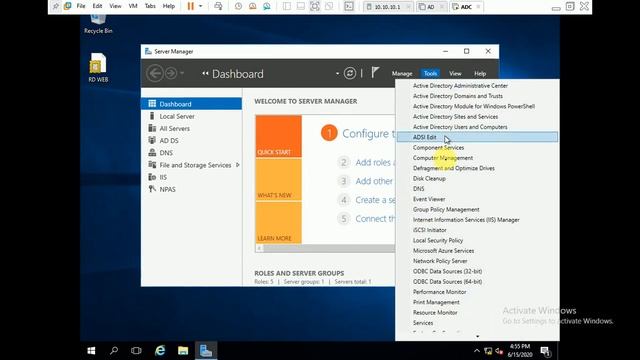Select Local Server in the navigation pane
Screen dimensions: 640x360
pyautogui.click(x=191, y=116)
